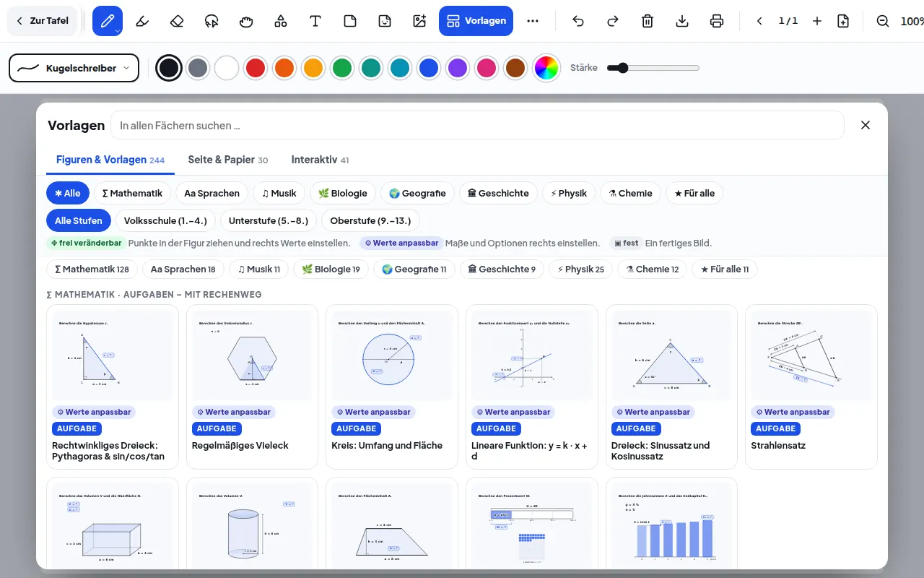Image resolution: width=924 pixels, height=578 pixels.
Task: Select the hand pan tool
Action: [x=246, y=21]
